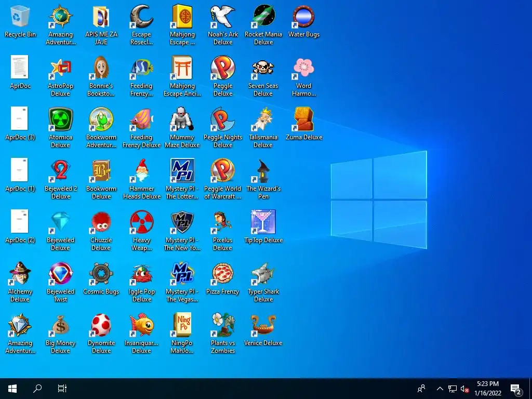Click the muted volume tray icon
Screen dimensions: 532x399
[464, 389]
